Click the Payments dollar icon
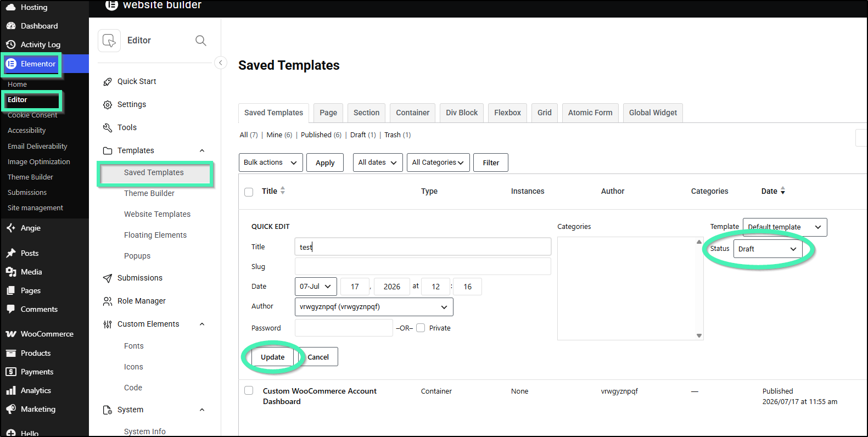Viewport: 868px width, 437px height. [10, 372]
